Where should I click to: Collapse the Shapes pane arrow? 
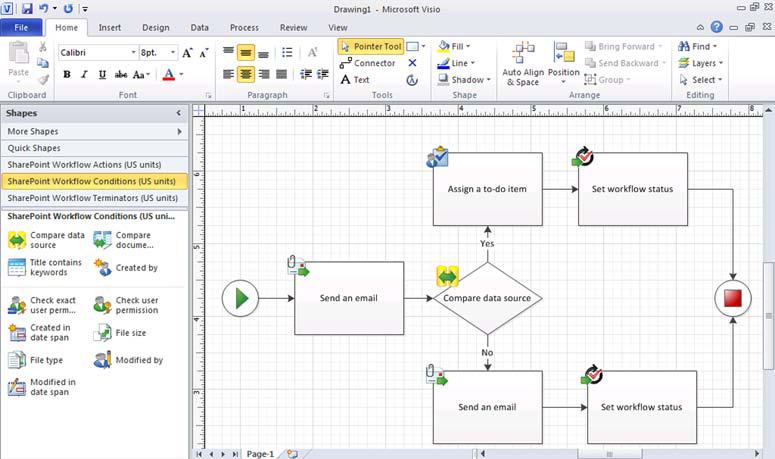[179, 113]
